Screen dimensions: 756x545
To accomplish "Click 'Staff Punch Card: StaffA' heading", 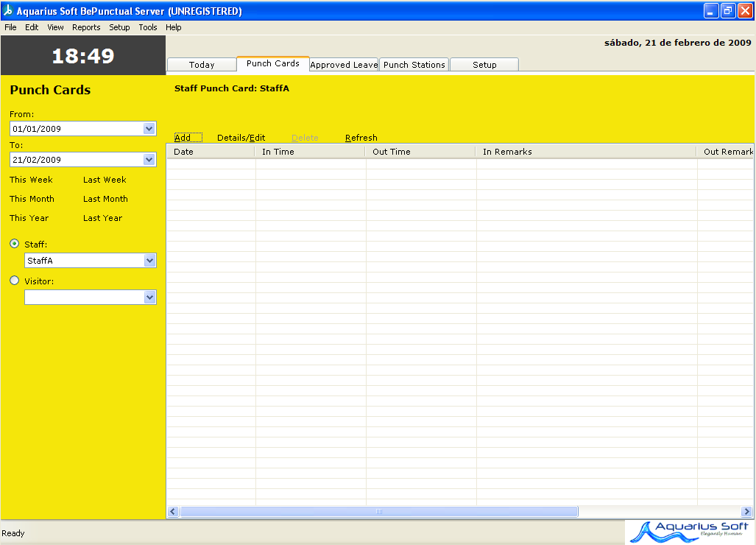I will (x=232, y=88).
